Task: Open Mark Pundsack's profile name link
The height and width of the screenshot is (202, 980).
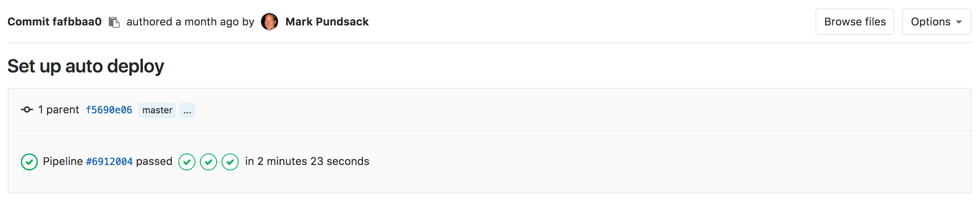Action: (x=327, y=22)
